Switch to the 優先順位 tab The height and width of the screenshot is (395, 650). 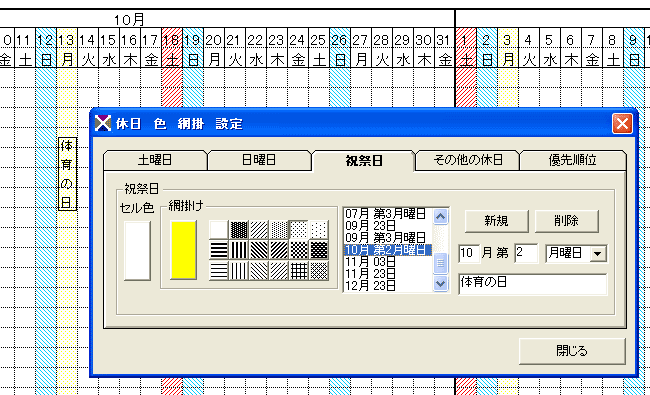coord(572,160)
